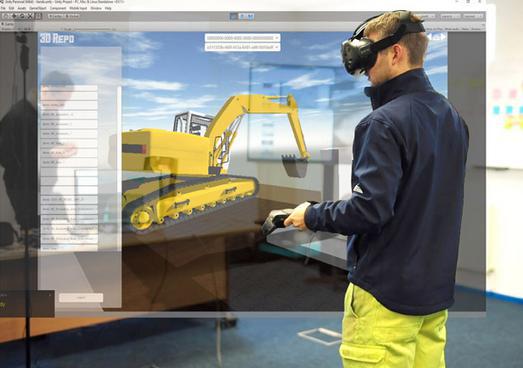The image size is (523, 368).
Task: Click the Play button in Unity toolbar
Action: pyautogui.click(x=234, y=16)
